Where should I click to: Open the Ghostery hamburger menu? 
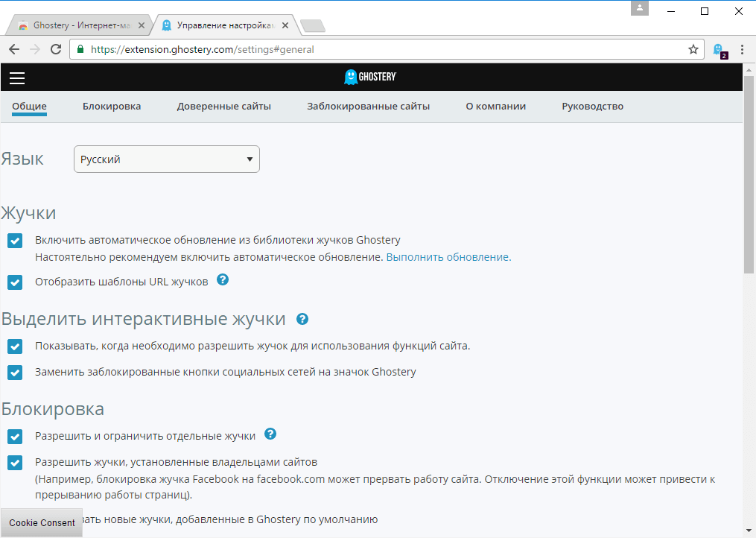coord(17,77)
